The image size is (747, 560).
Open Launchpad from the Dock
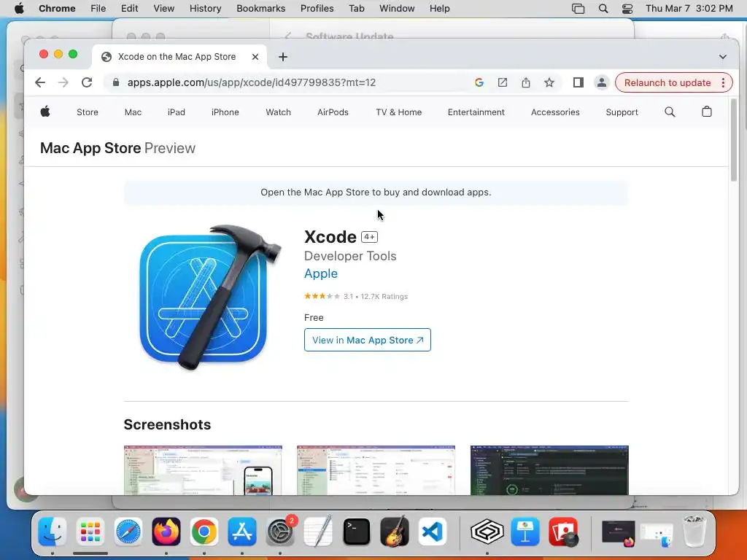point(90,532)
